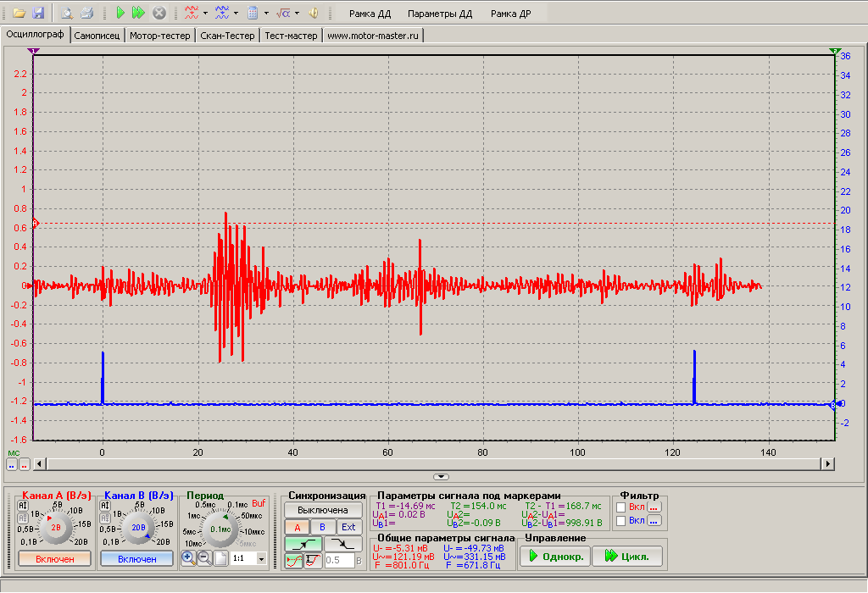Image resolution: width=868 pixels, height=593 pixels.
Task: Toggle synchronization 'Выключена' button
Action: (x=323, y=510)
